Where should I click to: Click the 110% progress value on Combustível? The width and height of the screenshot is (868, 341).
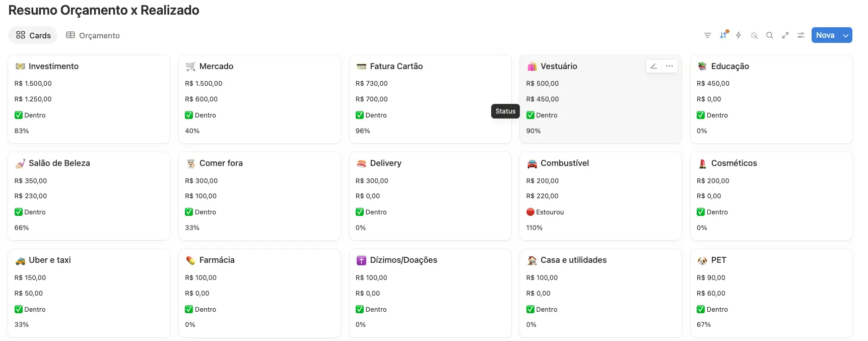click(x=535, y=228)
